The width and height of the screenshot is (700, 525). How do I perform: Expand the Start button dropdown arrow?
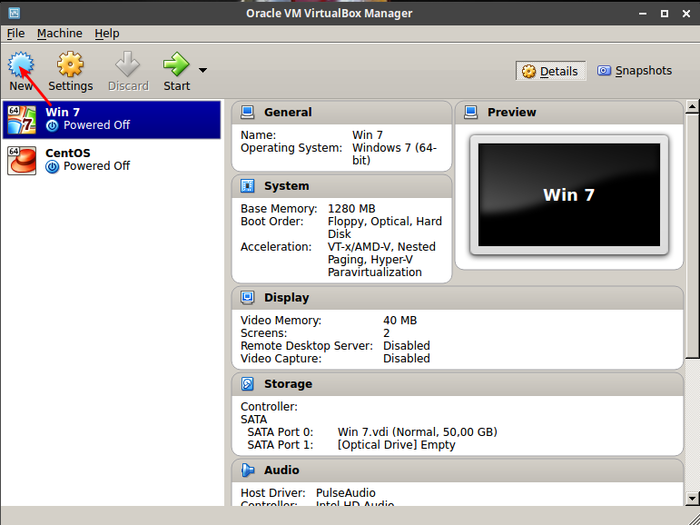[203, 70]
